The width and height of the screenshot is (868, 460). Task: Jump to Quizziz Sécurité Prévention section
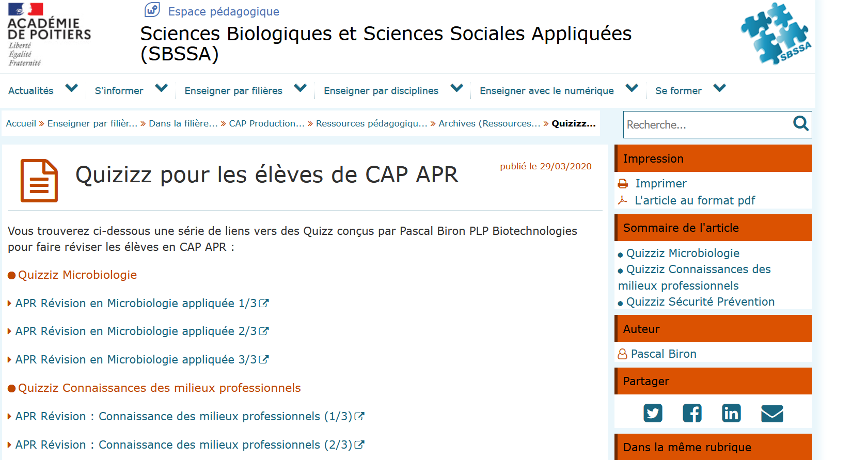700,302
